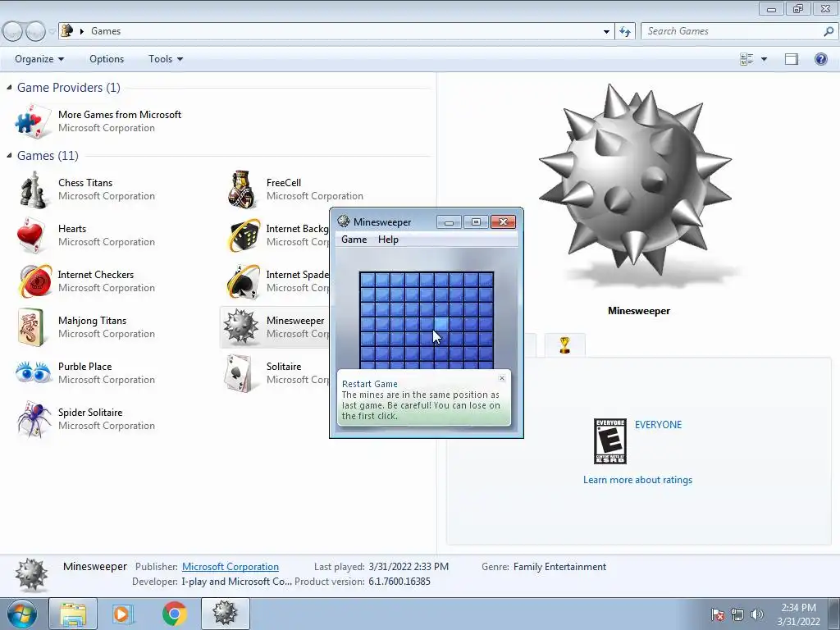Click in the Search Games field
The width and height of the screenshot is (840, 630).
[x=733, y=31]
